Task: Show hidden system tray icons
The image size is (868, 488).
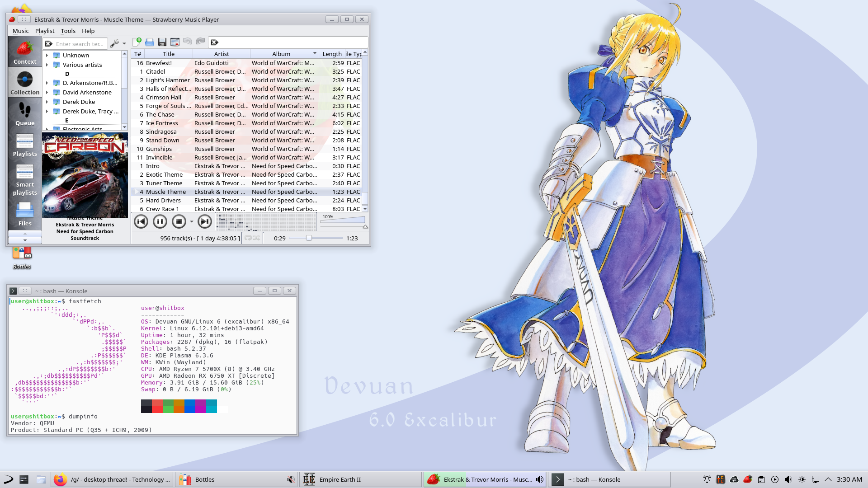Action: [828, 479]
